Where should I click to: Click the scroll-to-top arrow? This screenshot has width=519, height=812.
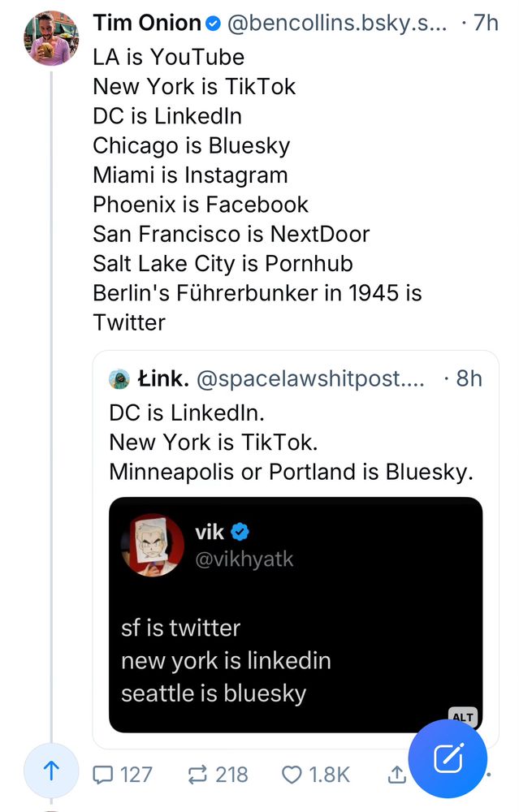pyautogui.click(x=51, y=771)
